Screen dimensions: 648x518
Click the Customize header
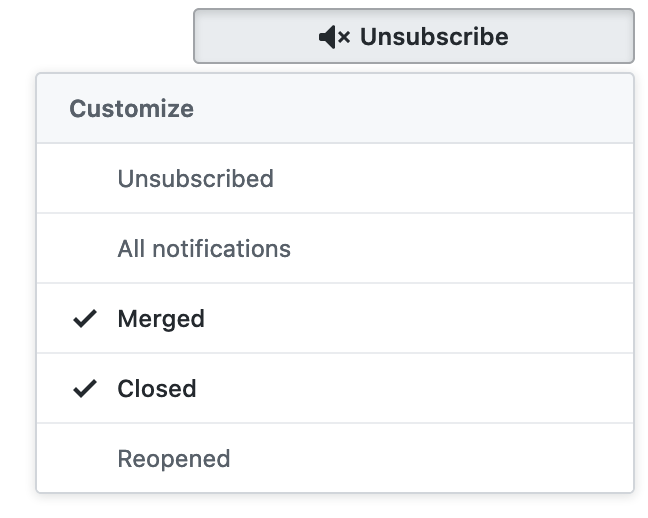pyautogui.click(x=131, y=108)
